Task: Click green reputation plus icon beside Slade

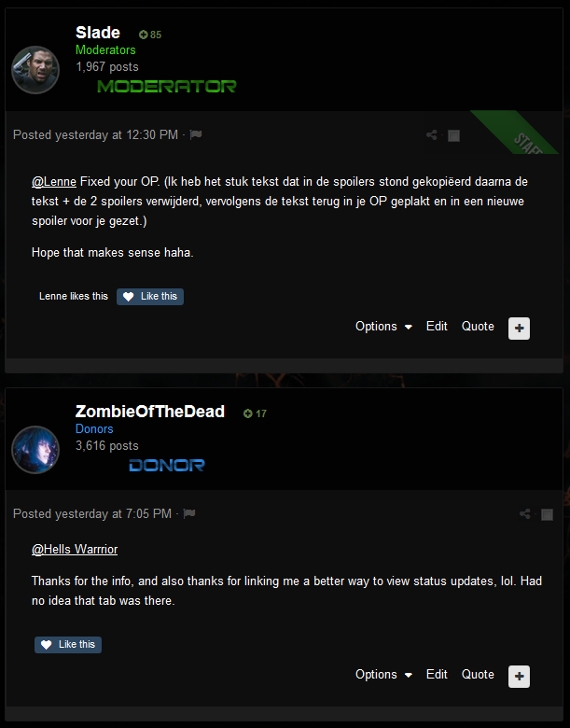Action: pyautogui.click(x=144, y=35)
